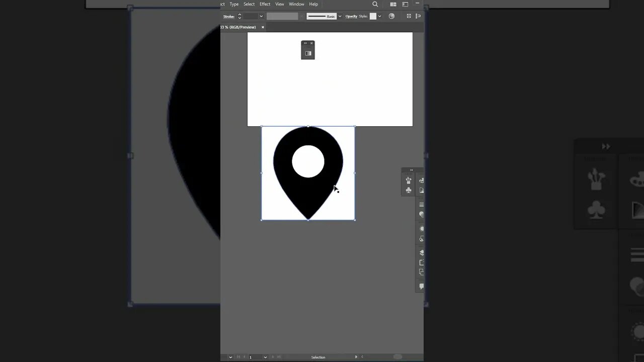644x362 pixels.
Task: Click the horizontal scrollbar left arrow
Action: (362, 357)
